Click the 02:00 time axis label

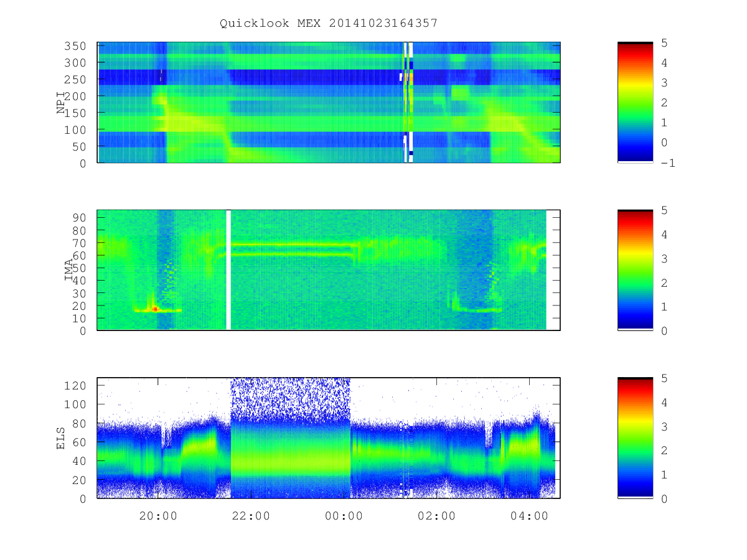point(436,516)
